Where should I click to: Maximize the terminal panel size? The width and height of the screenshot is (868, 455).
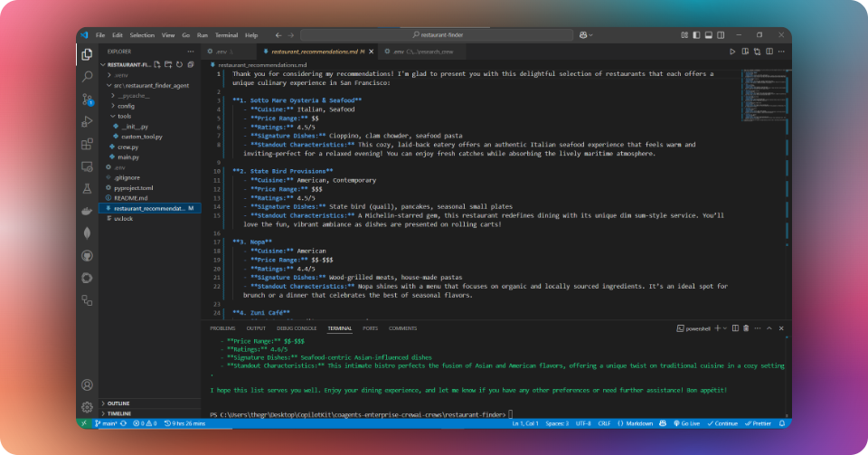point(769,328)
